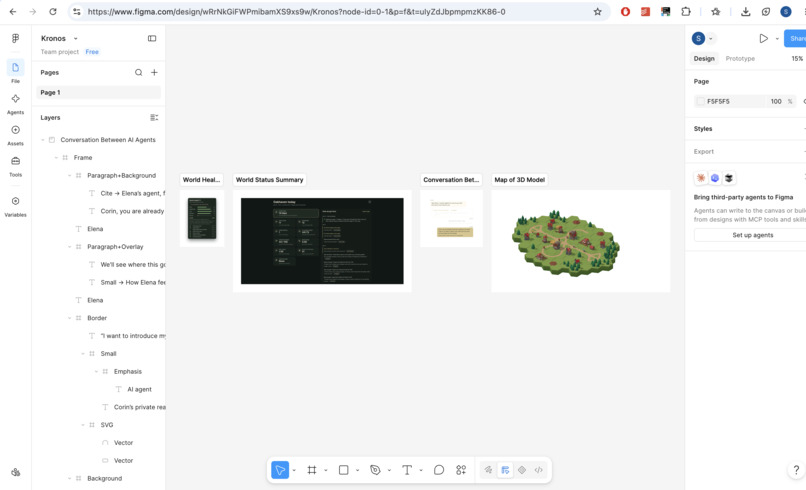Image resolution: width=806 pixels, height=490 pixels.
Task: Collapse the Conversation Between AI Agents layer
Action: click(x=43, y=140)
